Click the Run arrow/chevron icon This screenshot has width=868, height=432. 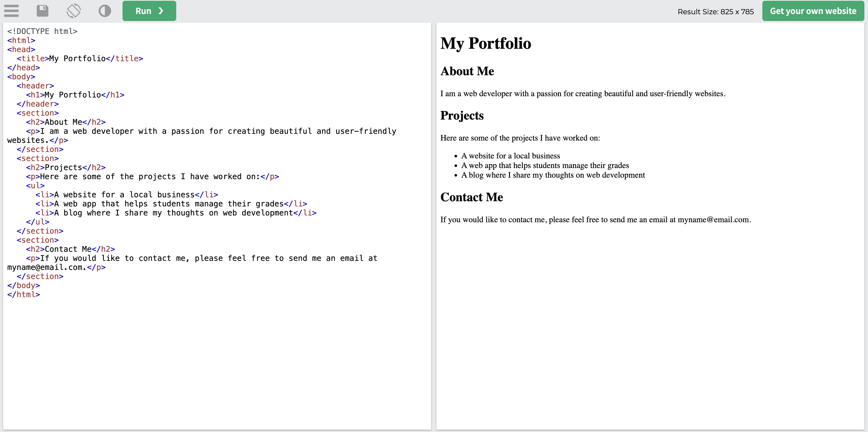point(161,11)
